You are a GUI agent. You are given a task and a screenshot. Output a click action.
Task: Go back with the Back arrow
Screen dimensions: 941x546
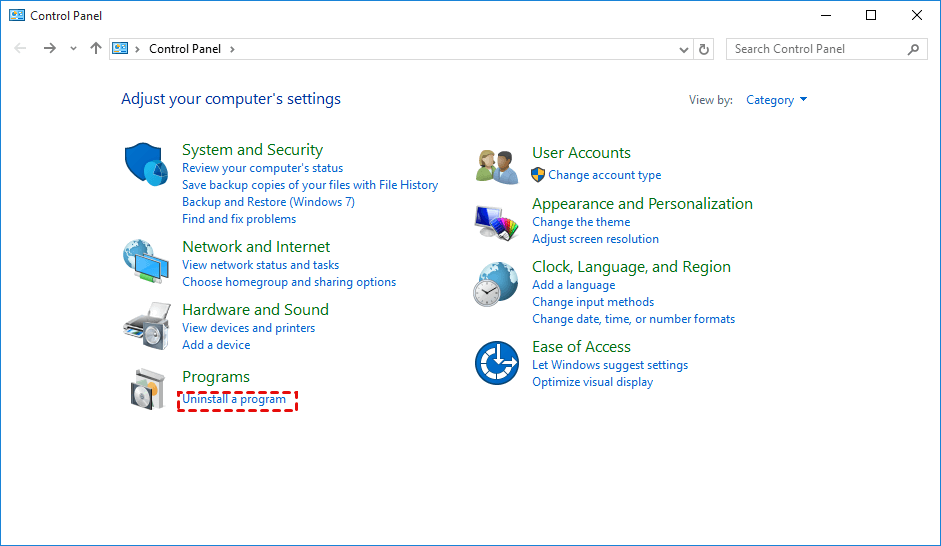click(20, 49)
